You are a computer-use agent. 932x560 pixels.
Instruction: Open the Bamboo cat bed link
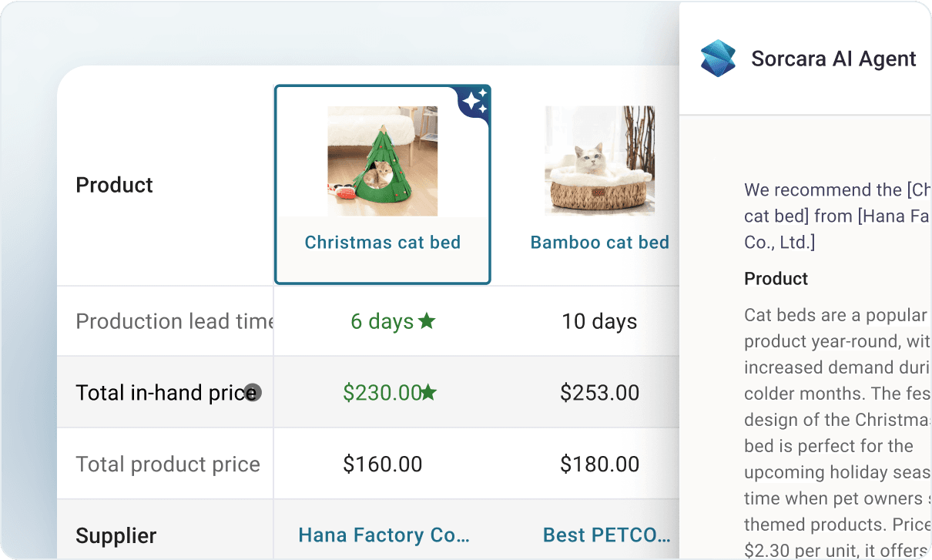600,242
